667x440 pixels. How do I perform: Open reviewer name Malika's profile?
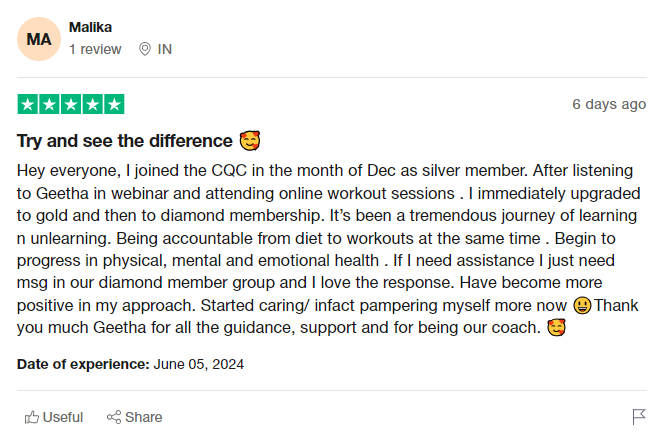tap(90, 27)
